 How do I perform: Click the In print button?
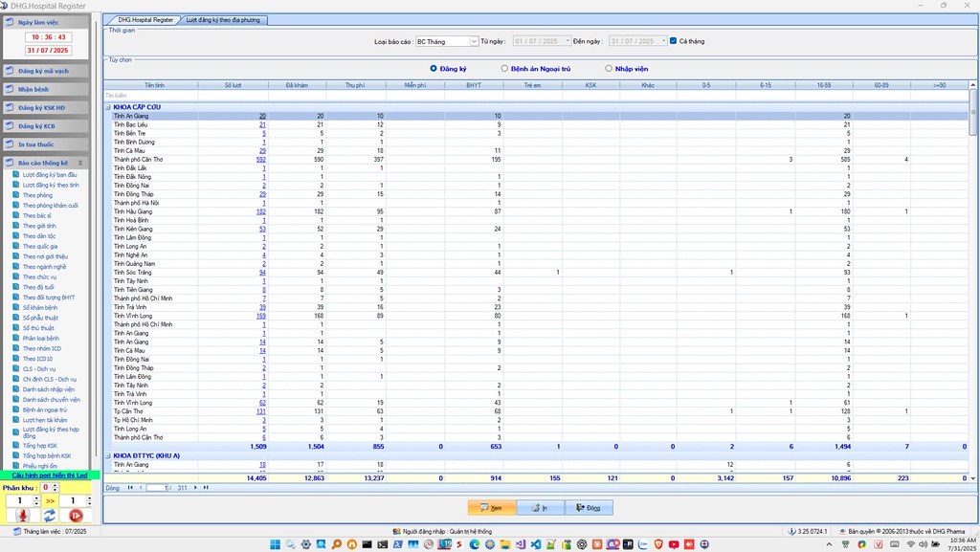pos(540,508)
